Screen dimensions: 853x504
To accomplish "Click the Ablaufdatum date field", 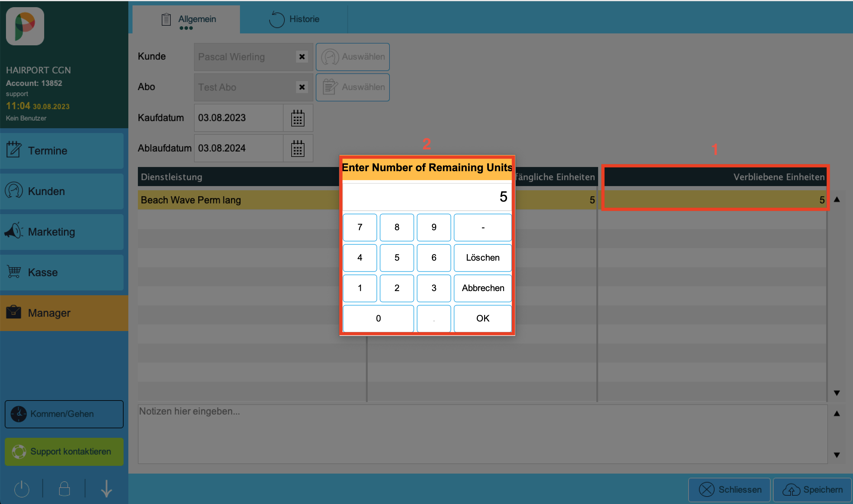I will click(x=238, y=149).
